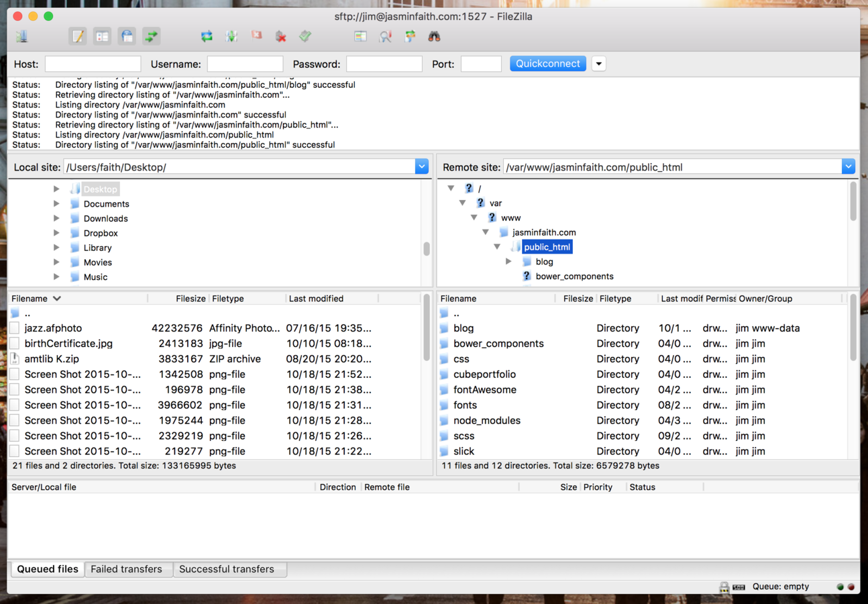868x604 pixels.
Task: Click the Desktop folder icon in local tree
Action: click(x=75, y=189)
